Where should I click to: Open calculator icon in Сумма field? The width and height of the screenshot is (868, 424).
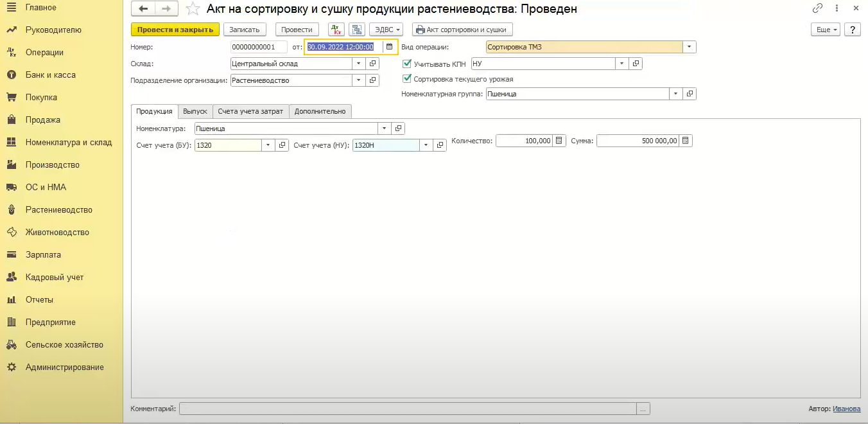coord(686,141)
